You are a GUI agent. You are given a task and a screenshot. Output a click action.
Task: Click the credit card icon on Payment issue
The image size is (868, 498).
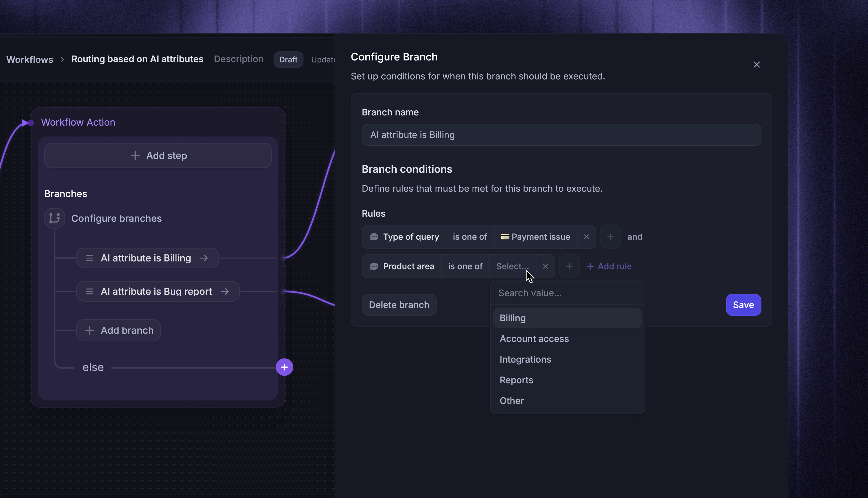coord(505,237)
